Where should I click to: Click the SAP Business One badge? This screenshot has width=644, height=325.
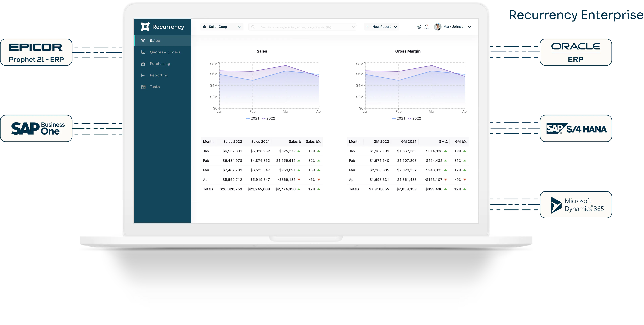coord(36,129)
